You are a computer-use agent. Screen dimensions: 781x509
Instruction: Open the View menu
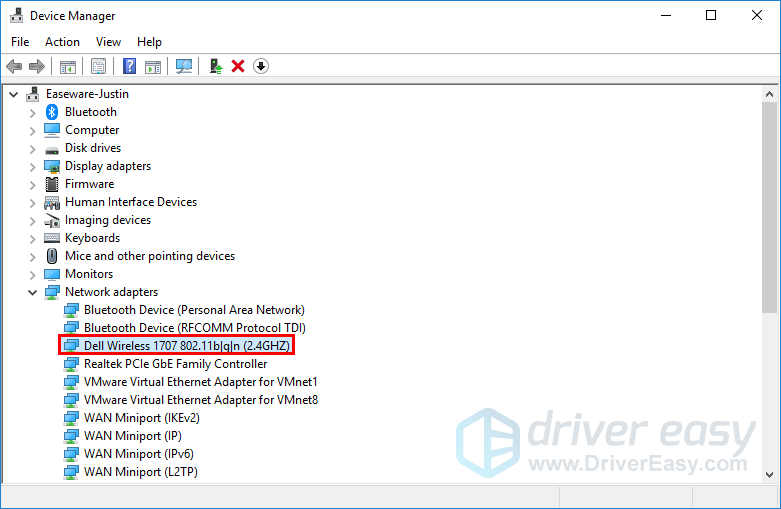[108, 41]
